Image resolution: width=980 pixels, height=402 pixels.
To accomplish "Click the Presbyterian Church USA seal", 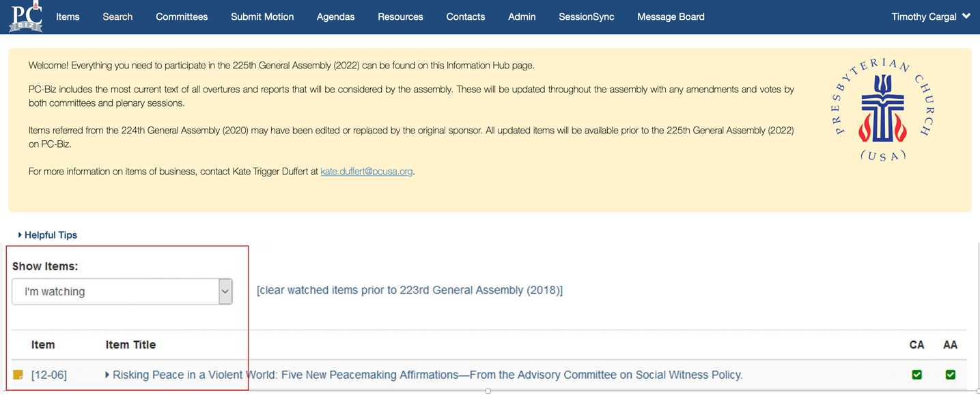I will pyautogui.click(x=884, y=110).
